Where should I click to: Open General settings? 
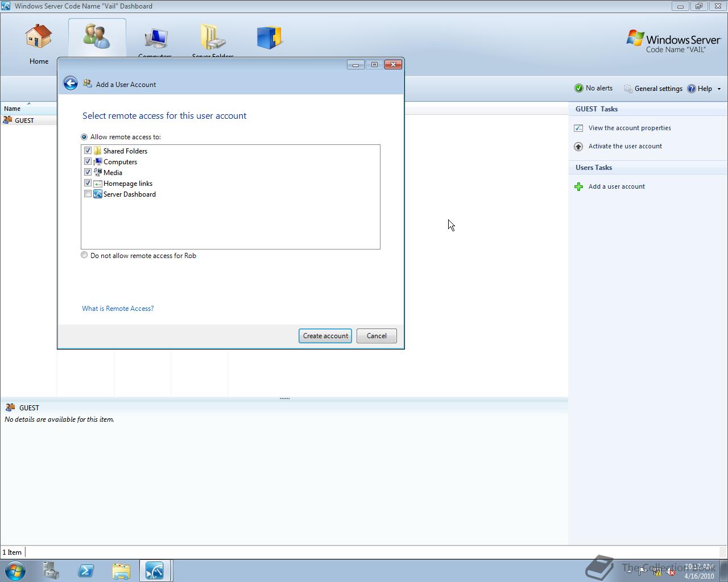658,89
